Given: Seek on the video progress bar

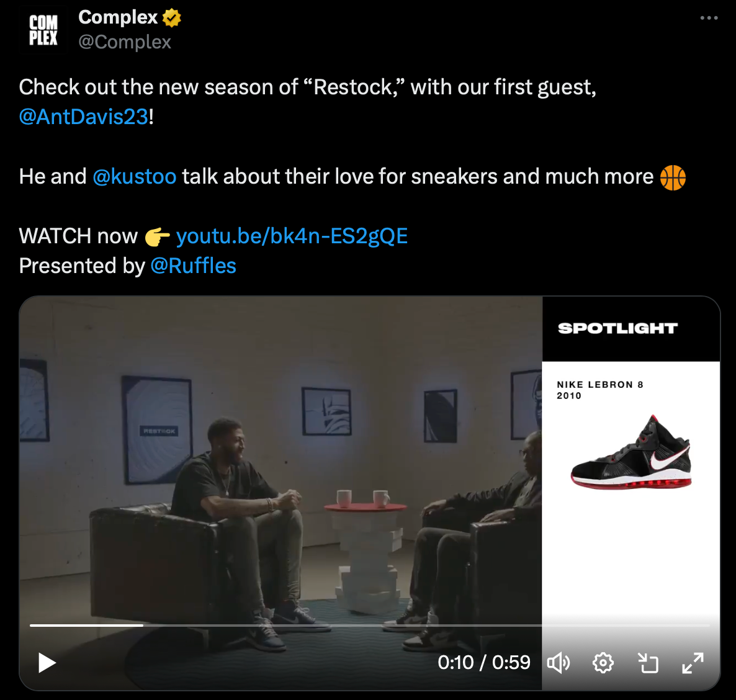Looking at the screenshot, I should coord(369,626).
